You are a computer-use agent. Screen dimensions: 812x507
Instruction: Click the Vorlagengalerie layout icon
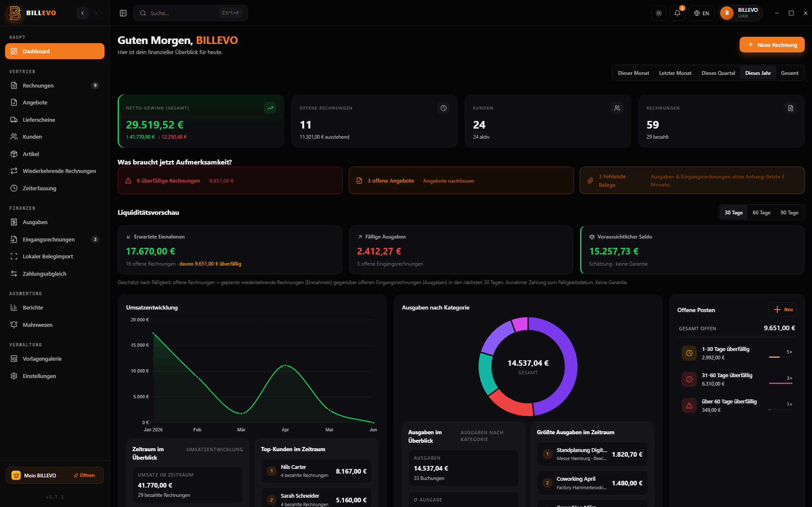[x=14, y=359]
